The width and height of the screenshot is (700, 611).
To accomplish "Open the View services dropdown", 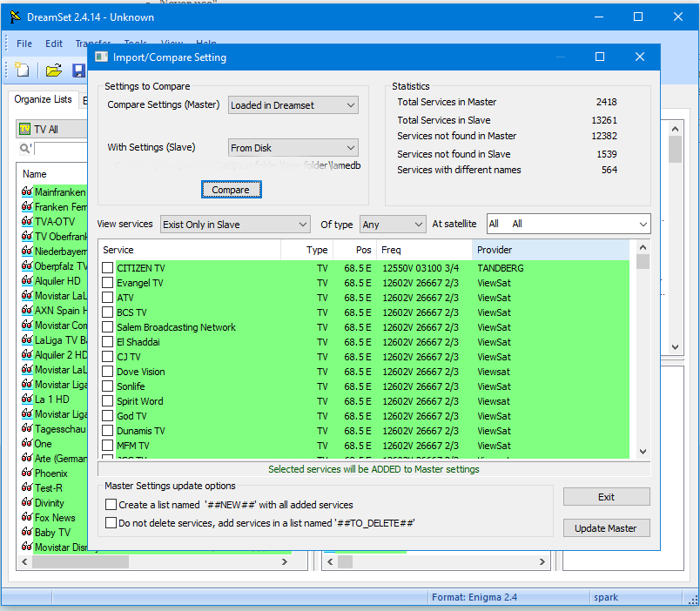I will (235, 225).
